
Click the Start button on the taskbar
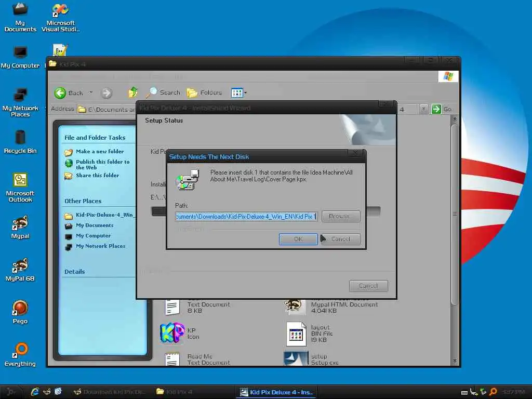[x=11, y=392]
